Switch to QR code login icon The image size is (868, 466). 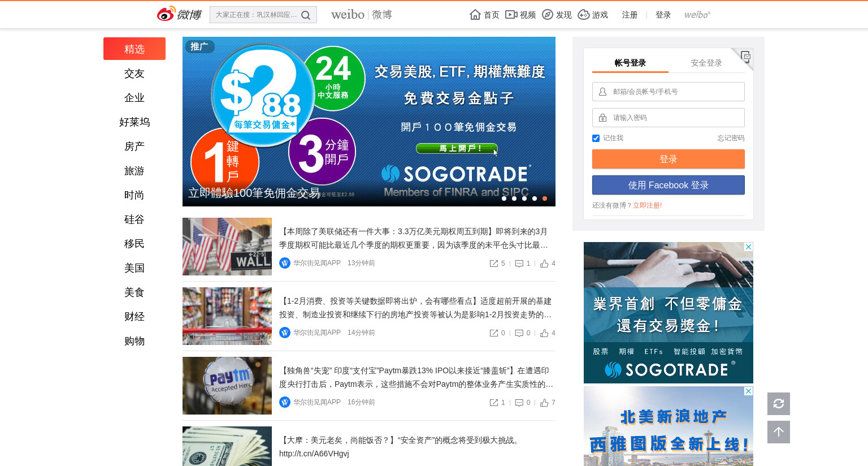[x=745, y=56]
